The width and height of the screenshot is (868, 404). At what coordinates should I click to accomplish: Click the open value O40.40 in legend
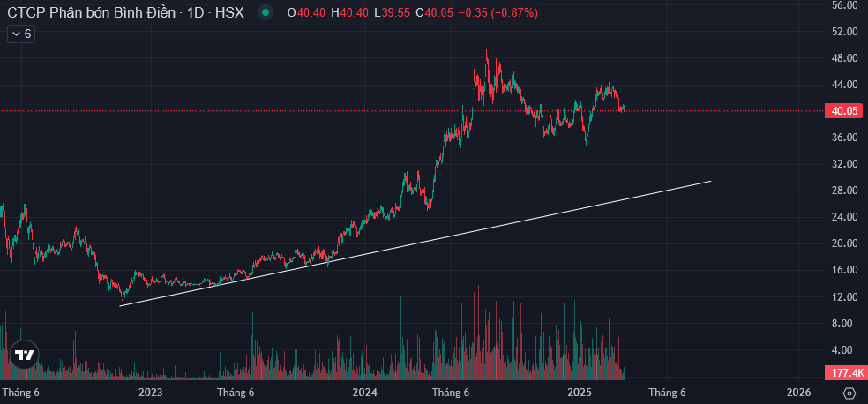pos(305,12)
